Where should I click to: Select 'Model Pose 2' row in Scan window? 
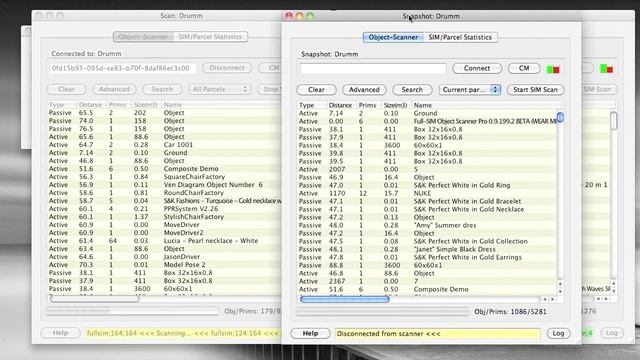pos(164,265)
